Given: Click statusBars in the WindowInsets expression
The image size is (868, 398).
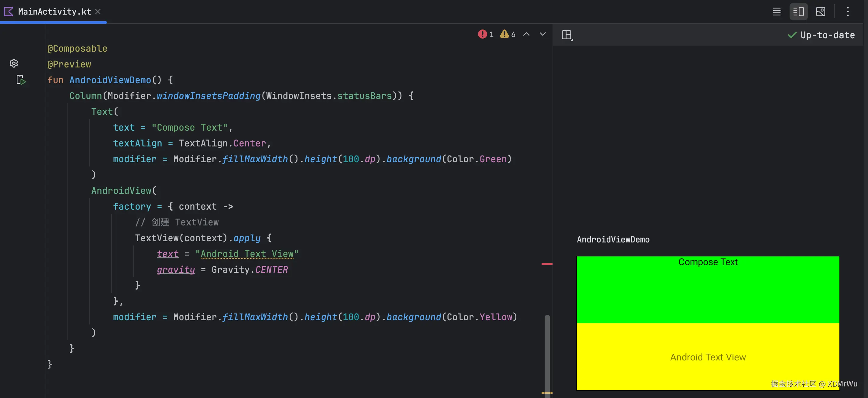Looking at the screenshot, I should (364, 96).
